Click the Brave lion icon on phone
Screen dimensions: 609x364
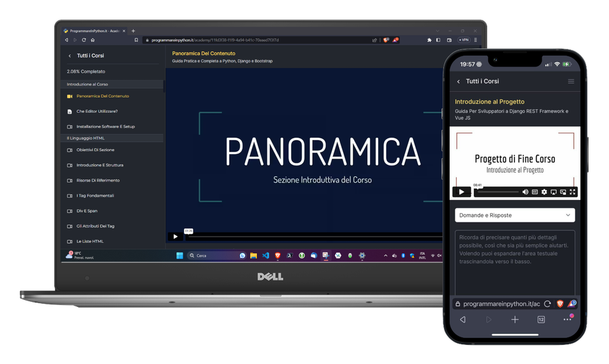(x=560, y=304)
